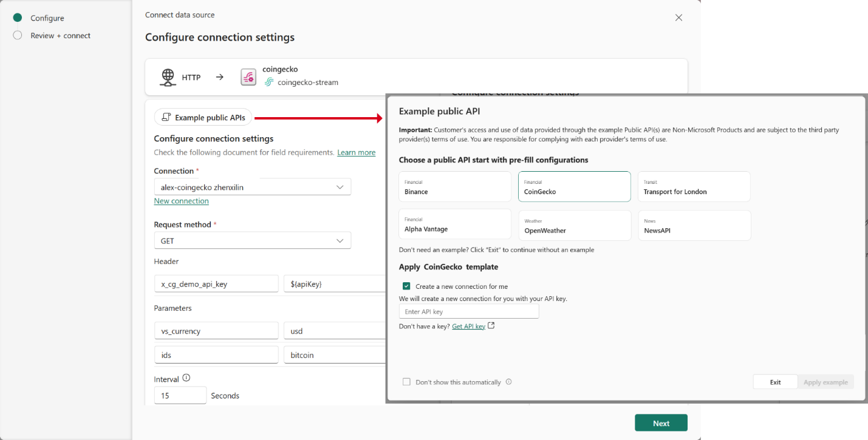
Task: Enable the Create a new connection for me checkbox
Action: click(406, 286)
